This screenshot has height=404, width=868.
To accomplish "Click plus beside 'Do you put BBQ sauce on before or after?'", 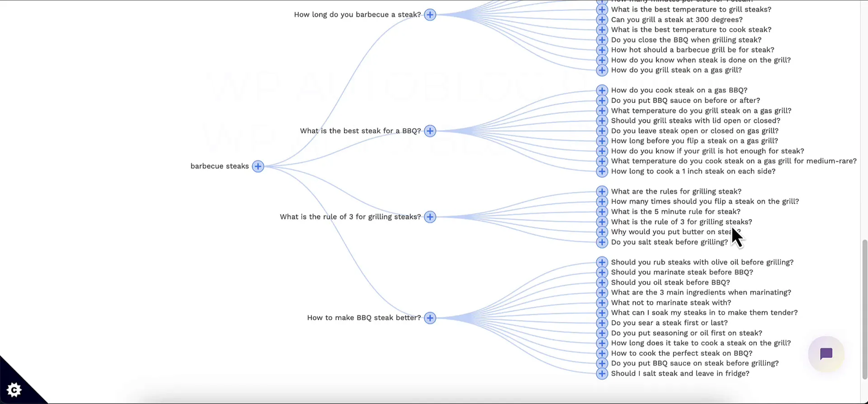I will (x=602, y=100).
